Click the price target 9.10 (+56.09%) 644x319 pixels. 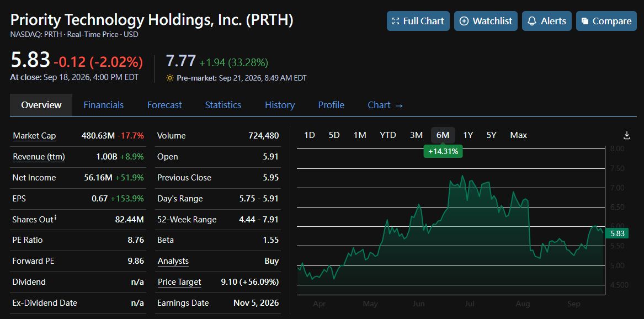point(250,282)
